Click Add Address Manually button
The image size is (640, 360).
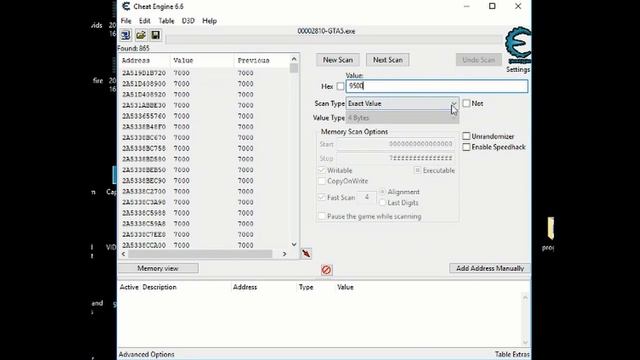pyautogui.click(x=490, y=268)
